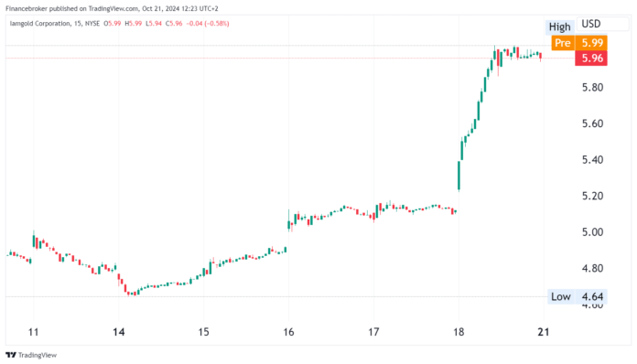Click the 5.00 price axis label
This screenshot has height=364, width=637.
click(x=592, y=232)
